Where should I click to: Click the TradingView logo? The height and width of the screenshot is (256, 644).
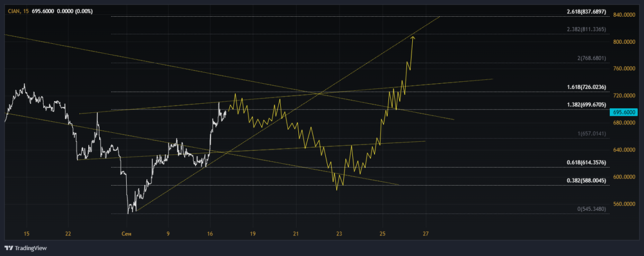(x=26, y=248)
